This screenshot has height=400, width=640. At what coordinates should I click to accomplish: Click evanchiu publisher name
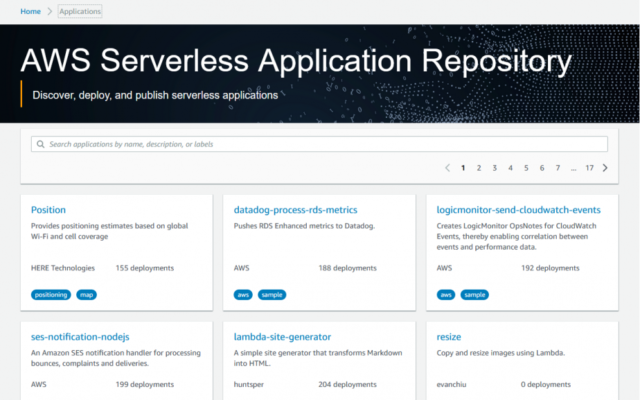pos(451,384)
